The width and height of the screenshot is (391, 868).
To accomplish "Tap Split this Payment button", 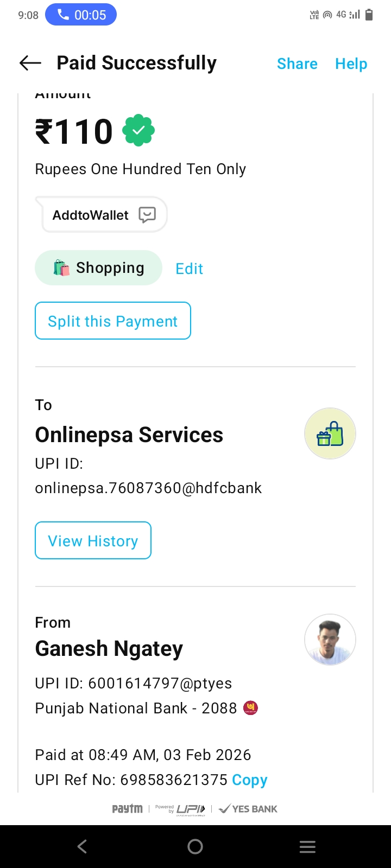I will tap(113, 321).
